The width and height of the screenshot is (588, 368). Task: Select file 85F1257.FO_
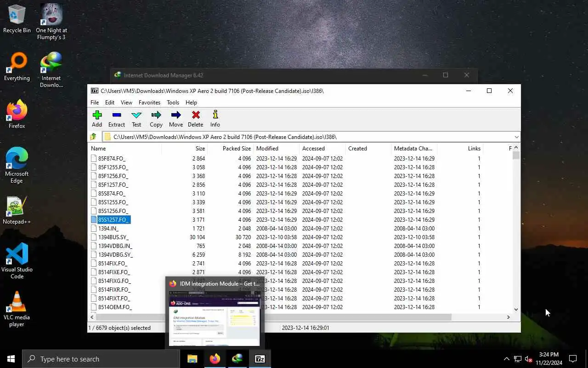click(113, 184)
